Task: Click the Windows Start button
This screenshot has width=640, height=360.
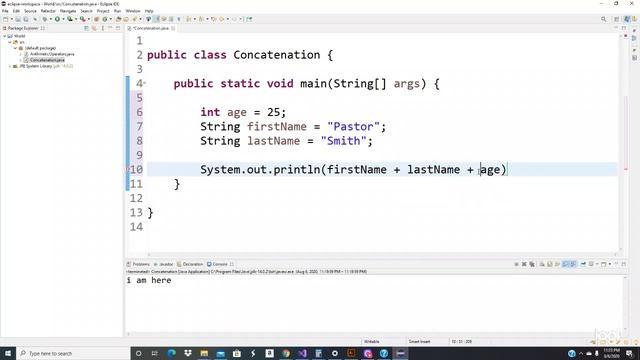Action: 8,353
